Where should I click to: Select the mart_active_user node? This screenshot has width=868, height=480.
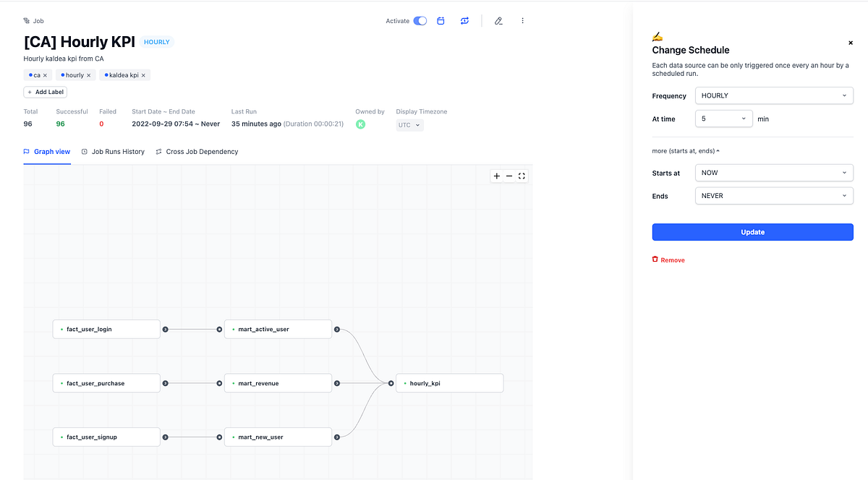click(x=278, y=329)
